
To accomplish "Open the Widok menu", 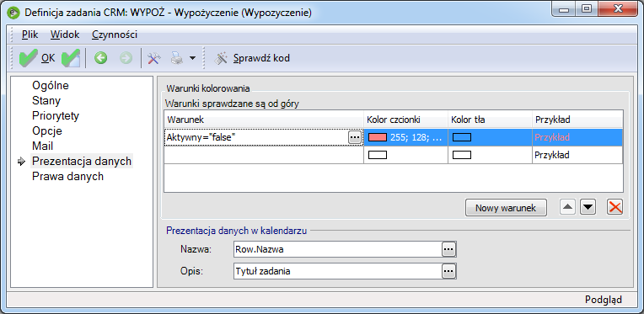I will [65, 35].
